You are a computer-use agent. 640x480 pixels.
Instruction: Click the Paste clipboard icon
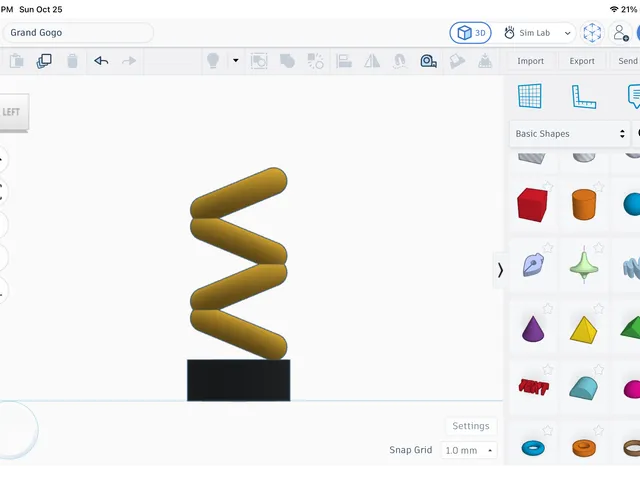[x=17, y=61]
